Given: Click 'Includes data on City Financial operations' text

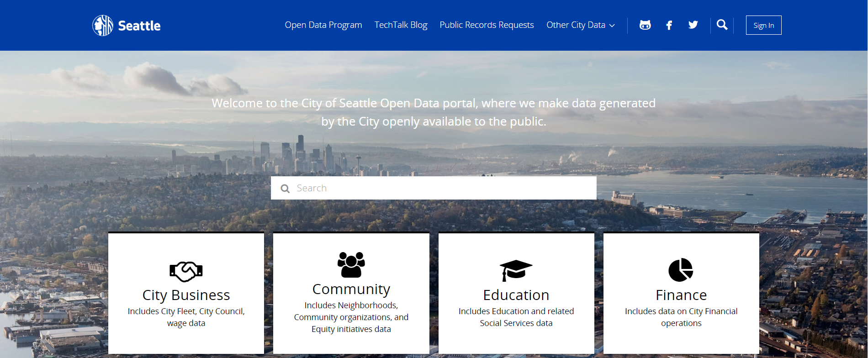Looking at the screenshot, I should tap(681, 317).
